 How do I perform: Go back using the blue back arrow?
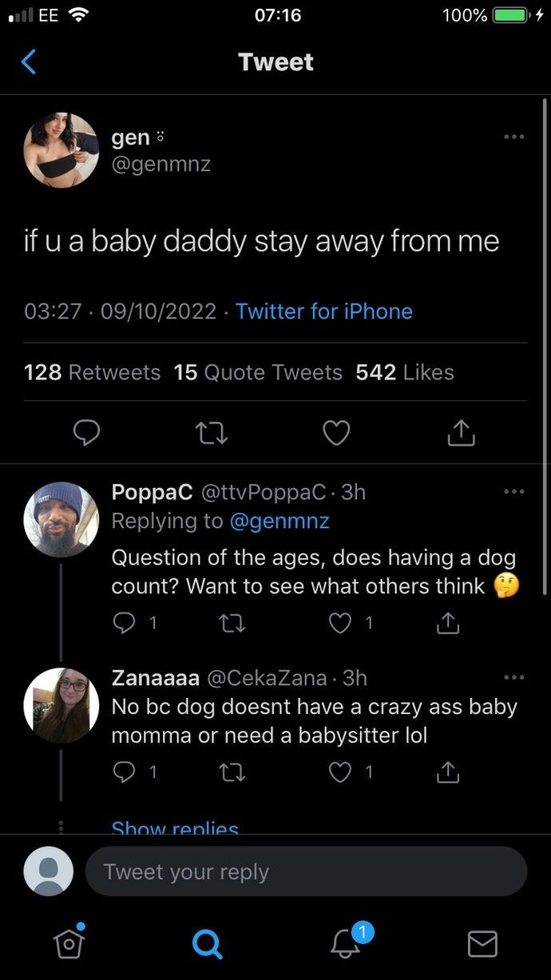(30, 61)
